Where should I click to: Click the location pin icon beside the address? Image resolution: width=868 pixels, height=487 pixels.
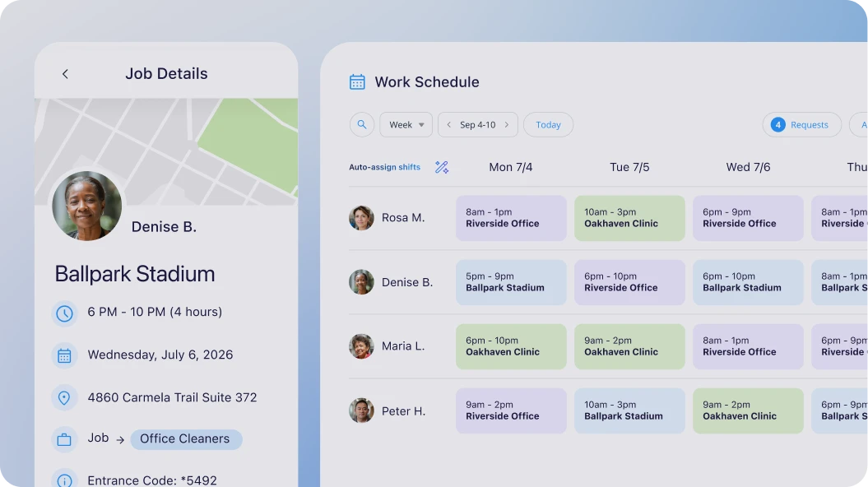click(x=64, y=398)
